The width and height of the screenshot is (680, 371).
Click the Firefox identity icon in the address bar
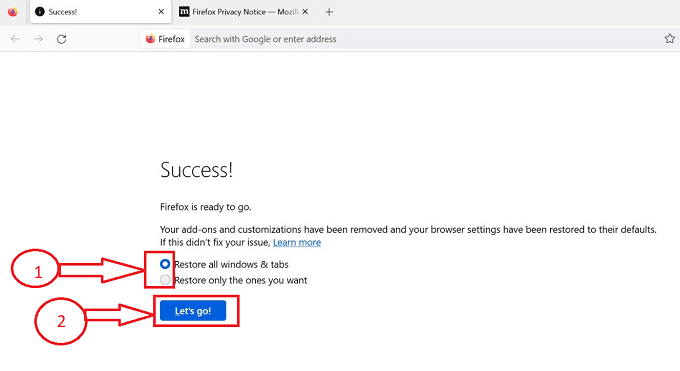(x=165, y=39)
